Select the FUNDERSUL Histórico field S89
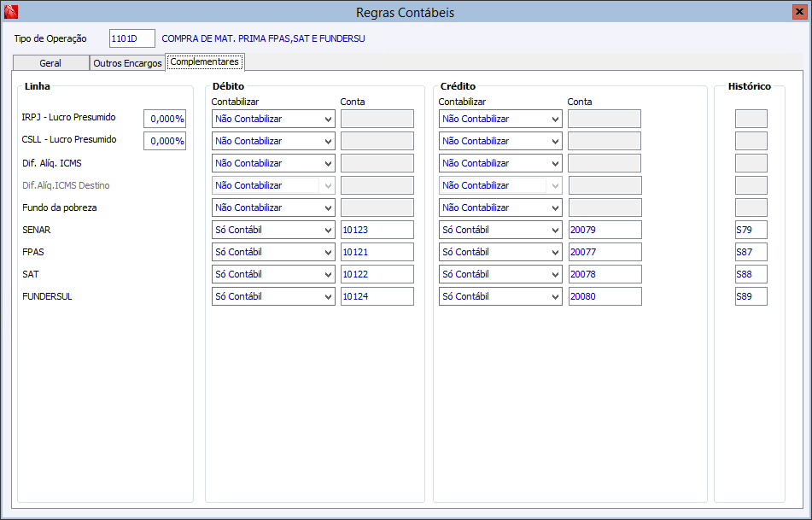The image size is (812, 520). 751,296
